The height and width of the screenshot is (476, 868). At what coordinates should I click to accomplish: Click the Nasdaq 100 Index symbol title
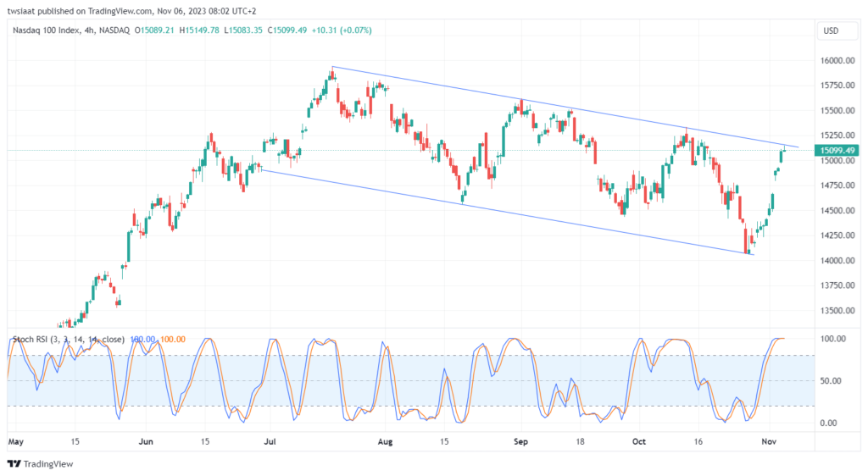[x=46, y=30]
